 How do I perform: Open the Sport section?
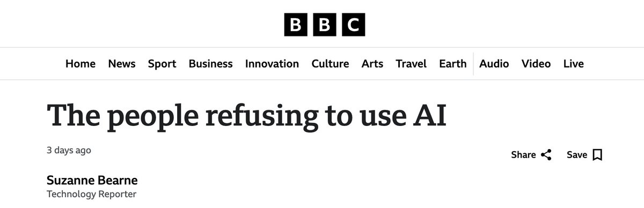point(162,64)
